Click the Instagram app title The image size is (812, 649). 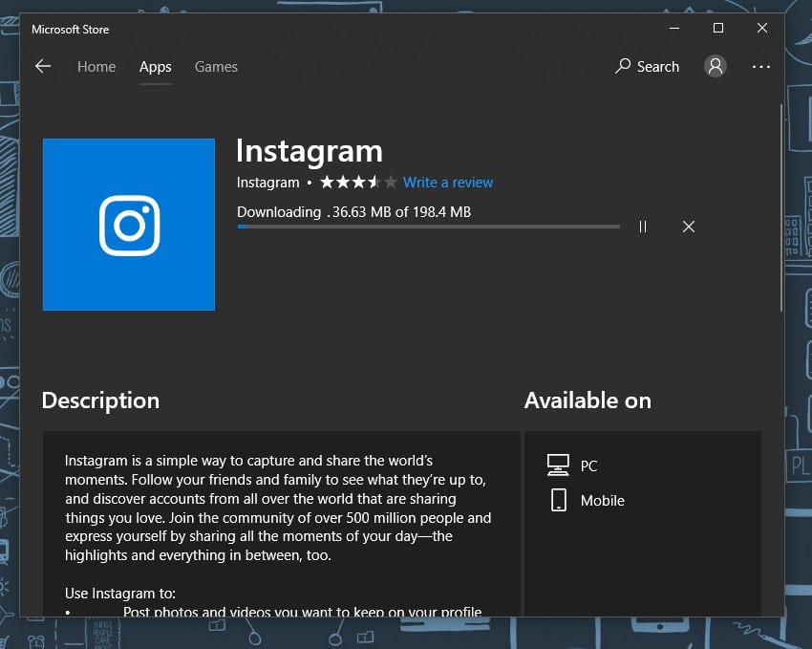pos(310,151)
